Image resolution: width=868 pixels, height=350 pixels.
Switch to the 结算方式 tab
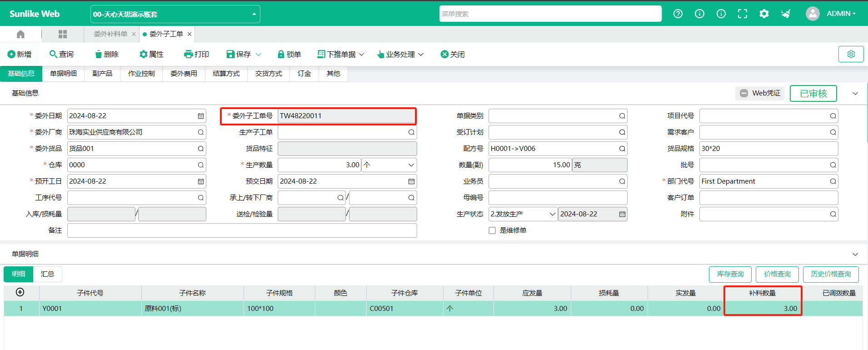(x=226, y=74)
